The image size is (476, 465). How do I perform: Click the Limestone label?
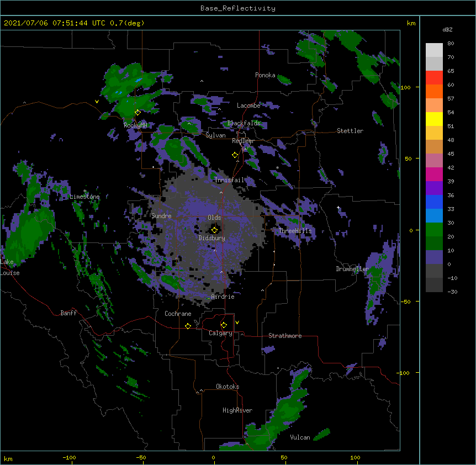click(x=84, y=197)
